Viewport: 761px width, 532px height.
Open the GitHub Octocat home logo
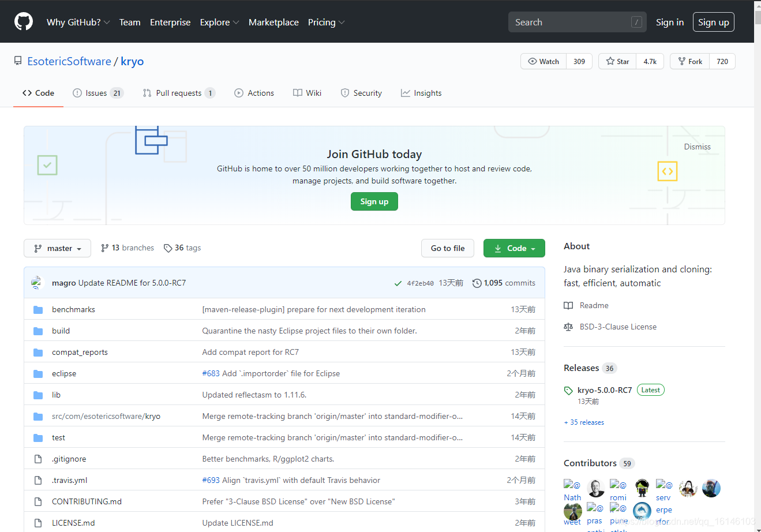click(24, 22)
